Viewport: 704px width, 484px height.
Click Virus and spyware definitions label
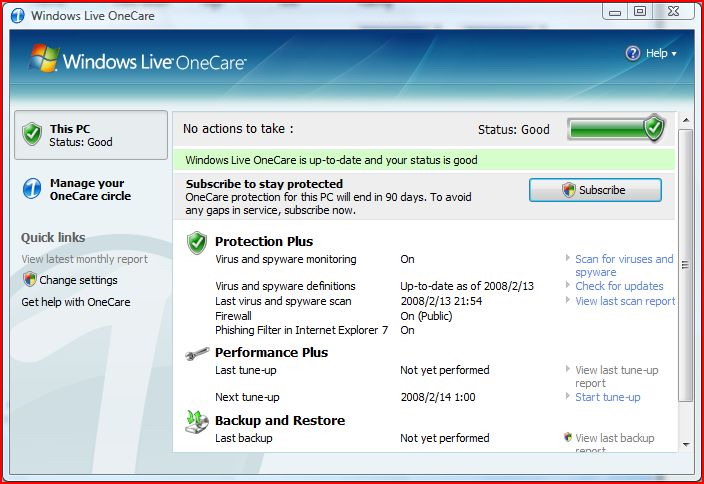[285, 286]
